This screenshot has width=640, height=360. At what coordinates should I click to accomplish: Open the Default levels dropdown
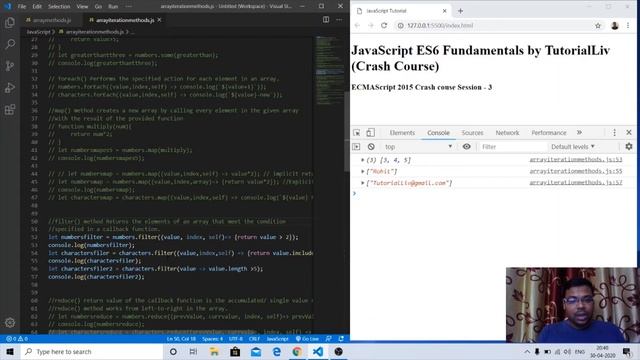pyautogui.click(x=573, y=147)
